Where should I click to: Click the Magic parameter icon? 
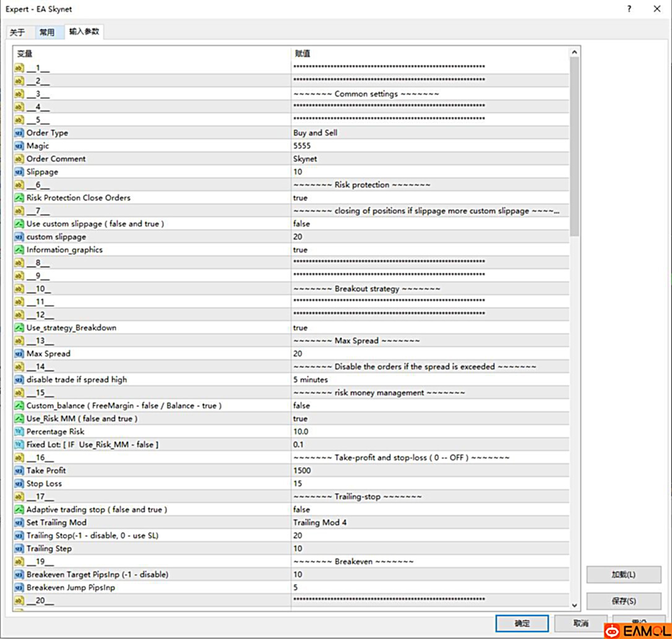point(19,146)
